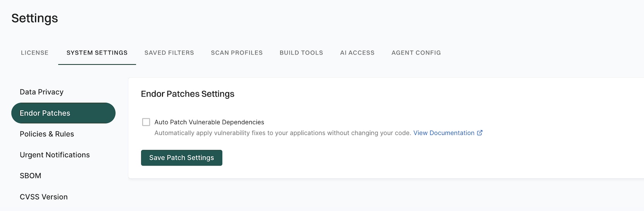Select Data Privacy in the sidebar

[42, 92]
